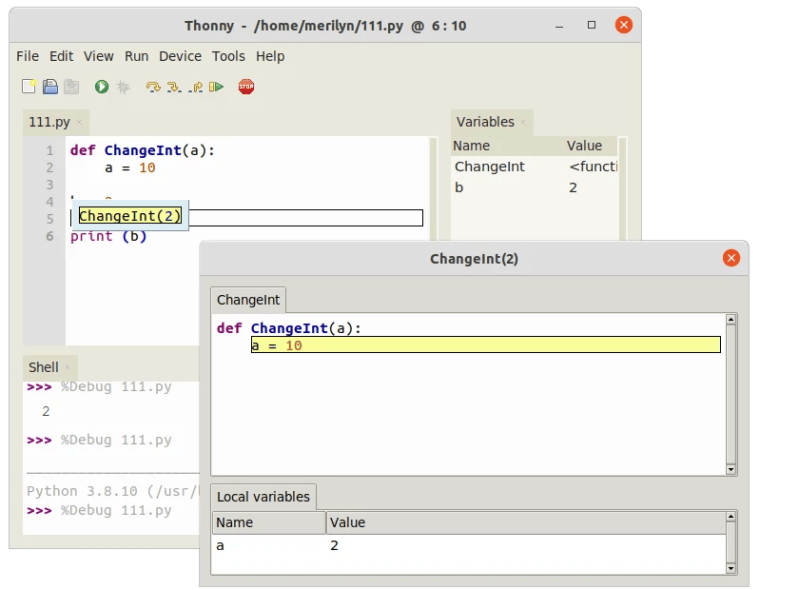Screen dimensions: 799x590
Task: Select local variable a row
Action: [469, 546]
